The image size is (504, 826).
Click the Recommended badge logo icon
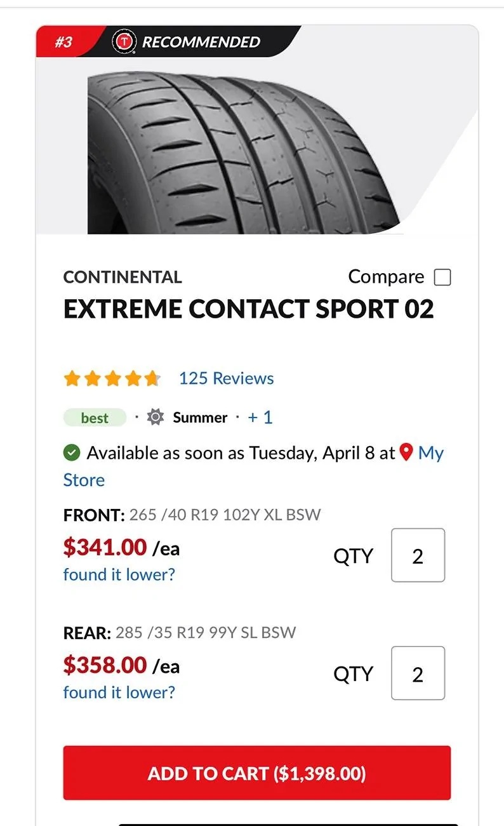(x=124, y=42)
